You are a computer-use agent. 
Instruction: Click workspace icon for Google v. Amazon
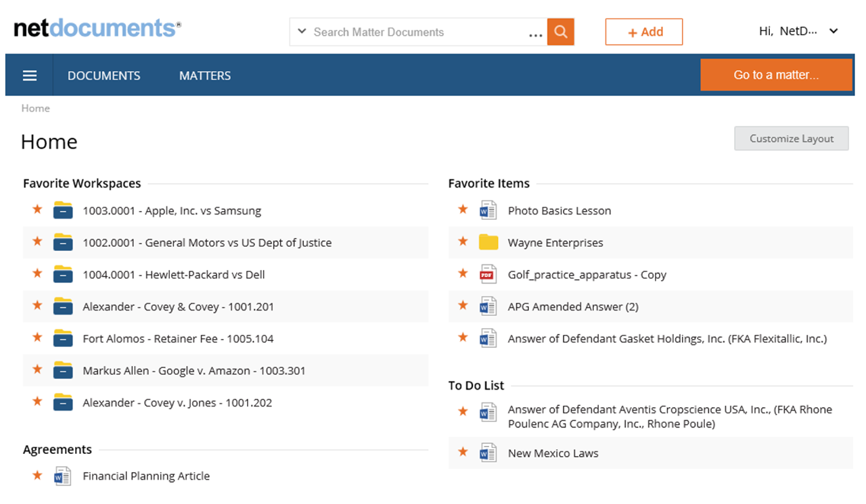pyautogui.click(x=63, y=370)
